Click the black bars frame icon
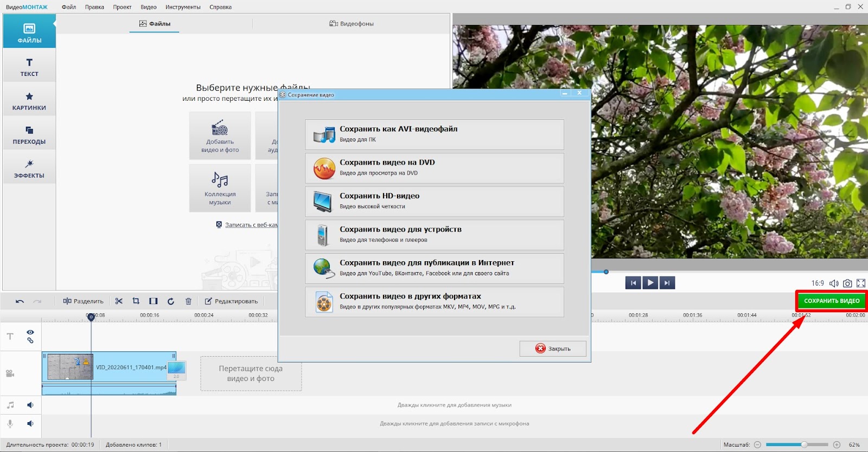This screenshot has height=452, width=868. click(x=154, y=301)
